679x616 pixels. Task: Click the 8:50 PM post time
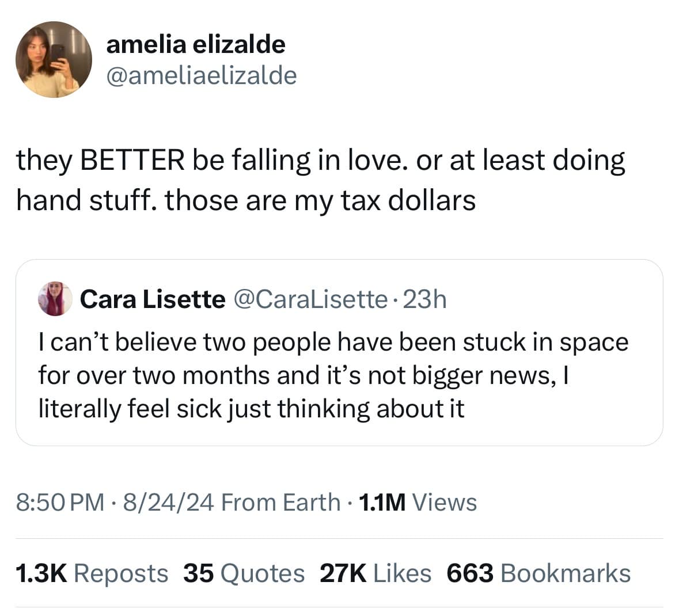[60, 502]
